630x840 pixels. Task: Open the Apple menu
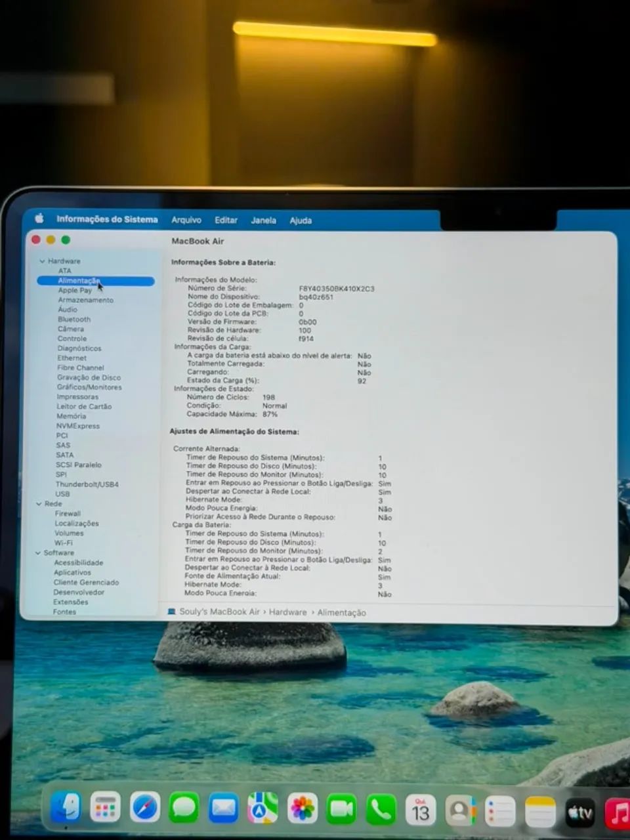tap(39, 218)
